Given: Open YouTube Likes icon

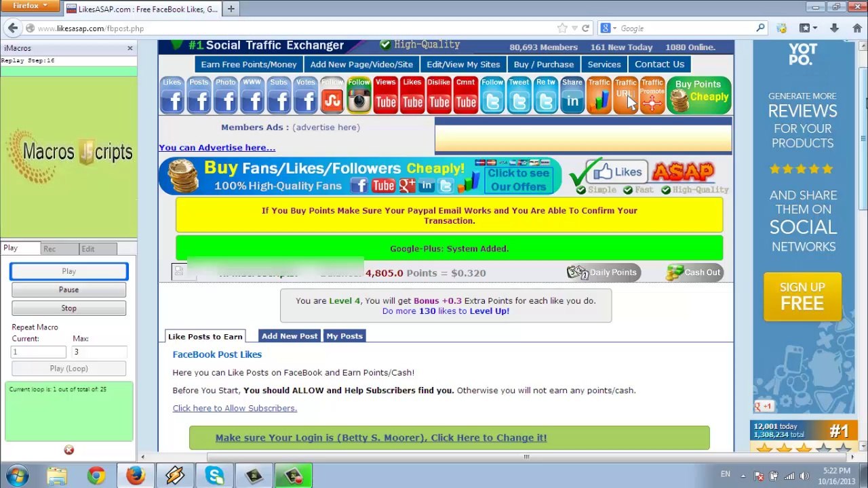Looking at the screenshot, I should pos(412,95).
